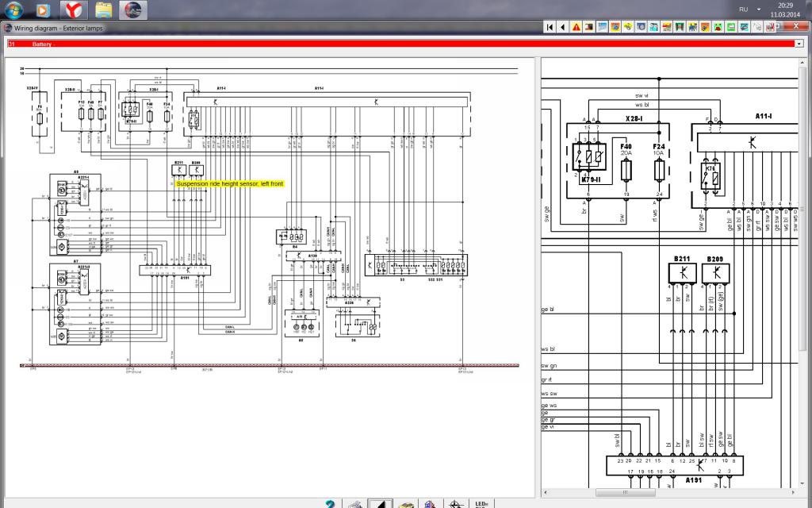
Task: Click the 'Wiring diagram - Exterior lamps' window title
Action: click(x=59, y=28)
